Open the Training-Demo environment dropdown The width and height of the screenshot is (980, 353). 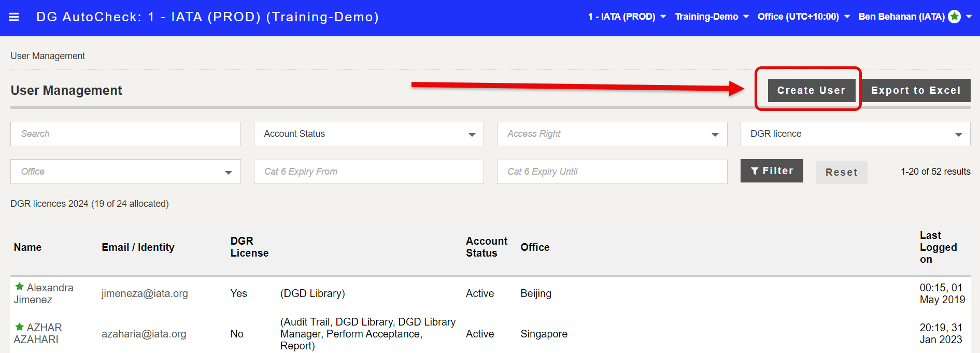(x=712, y=17)
